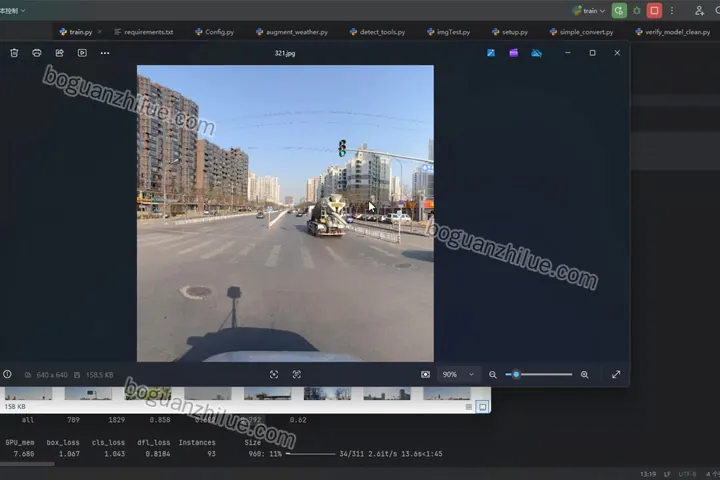Screen dimensions: 720x480
Task: Enter full screen with the expand arrows
Action: point(616,374)
